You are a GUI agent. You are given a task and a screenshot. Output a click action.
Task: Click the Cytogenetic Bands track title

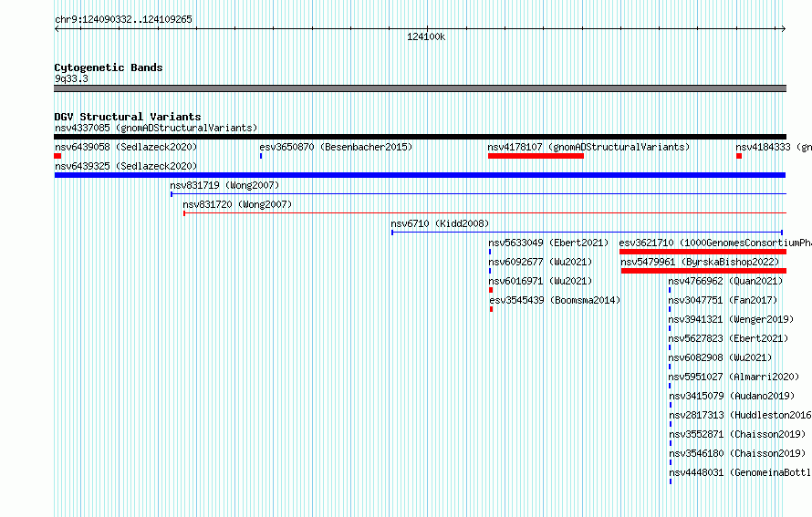[x=109, y=67]
